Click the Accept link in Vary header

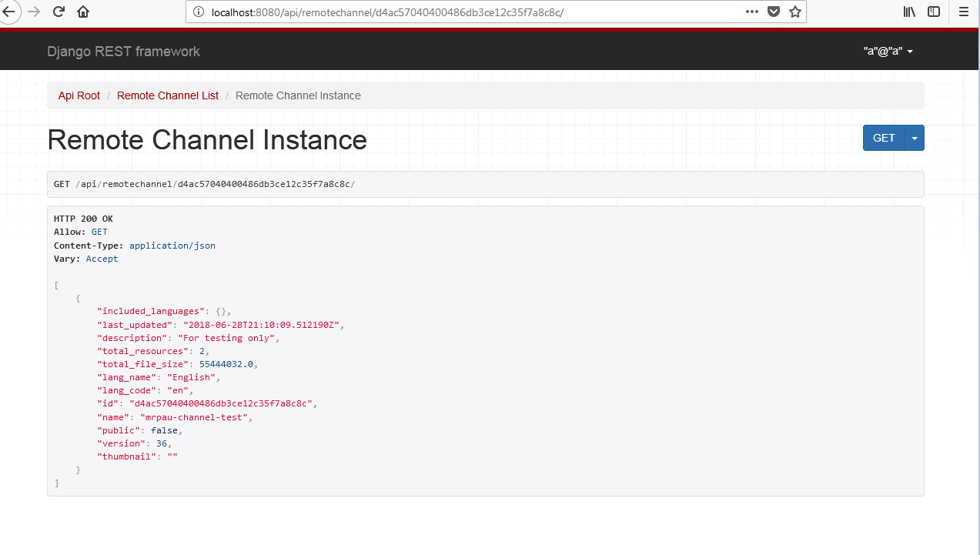coord(102,259)
